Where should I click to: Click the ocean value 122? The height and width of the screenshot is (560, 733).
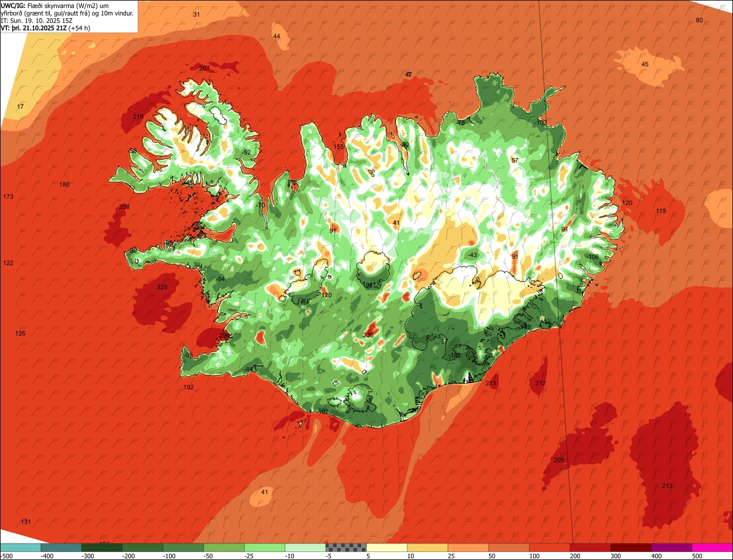[8, 263]
